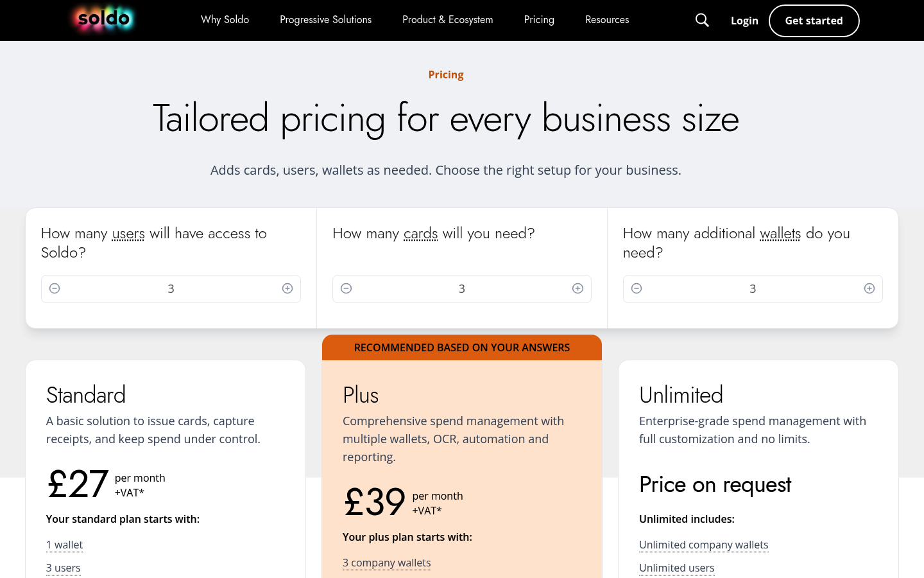Decrease the number of cards

[x=346, y=288]
